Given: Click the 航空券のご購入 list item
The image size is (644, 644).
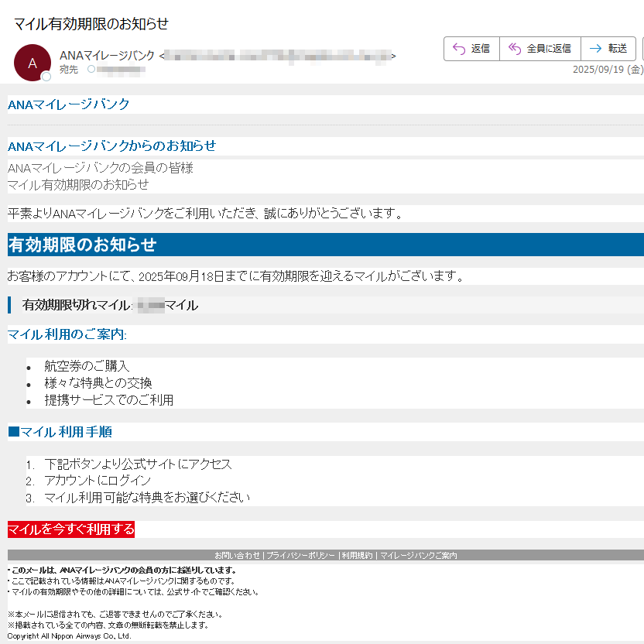Looking at the screenshot, I should [x=87, y=366].
